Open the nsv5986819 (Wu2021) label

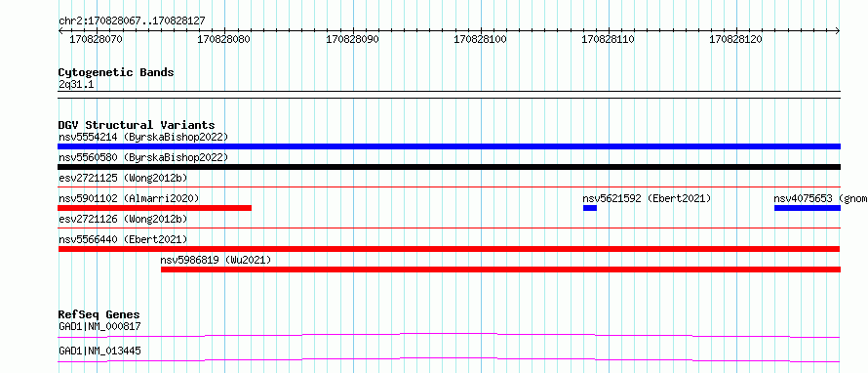pyautogui.click(x=216, y=260)
